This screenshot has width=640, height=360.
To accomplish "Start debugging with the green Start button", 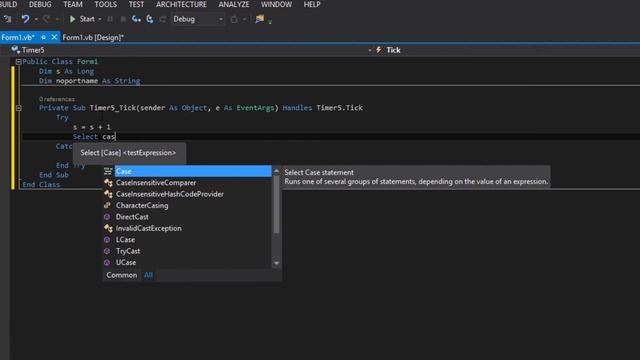I will pyautogui.click(x=82, y=19).
